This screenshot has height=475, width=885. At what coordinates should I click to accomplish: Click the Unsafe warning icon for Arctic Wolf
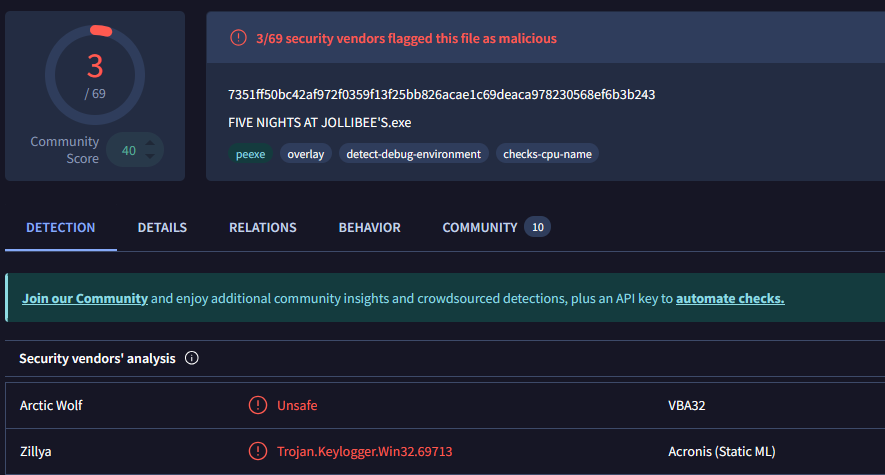pyautogui.click(x=258, y=405)
